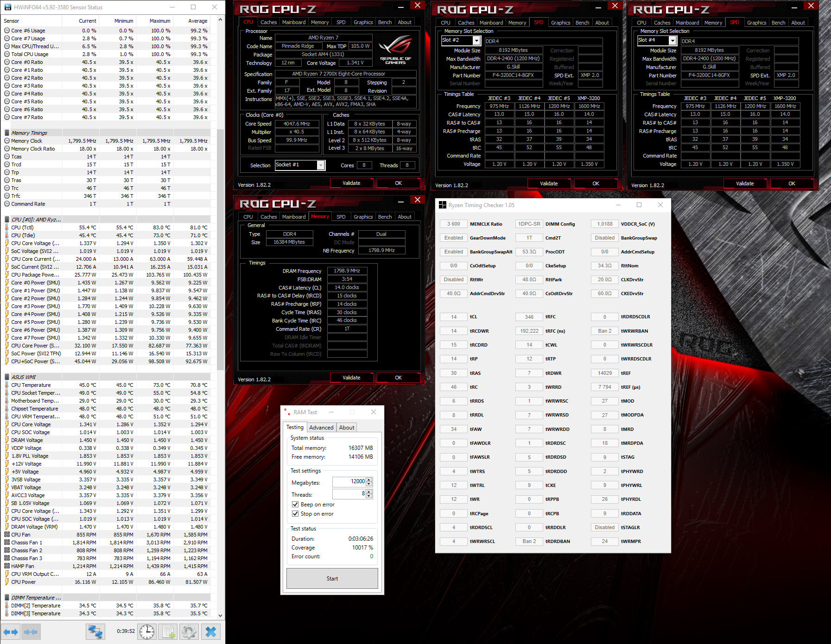Open the About tab in RAM Test
Image resolution: width=831 pixels, height=644 pixels.
tap(347, 428)
